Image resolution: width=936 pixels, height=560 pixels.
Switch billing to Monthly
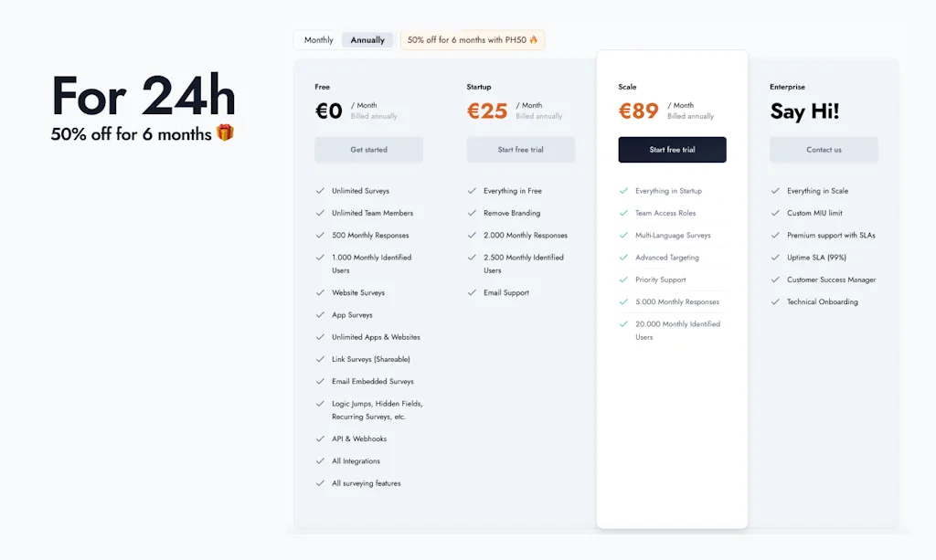click(319, 40)
